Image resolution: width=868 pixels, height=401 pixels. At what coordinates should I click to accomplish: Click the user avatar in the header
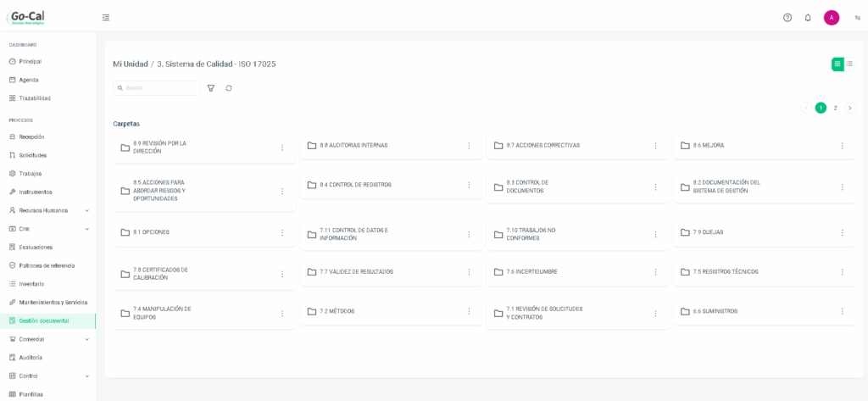[x=832, y=18]
